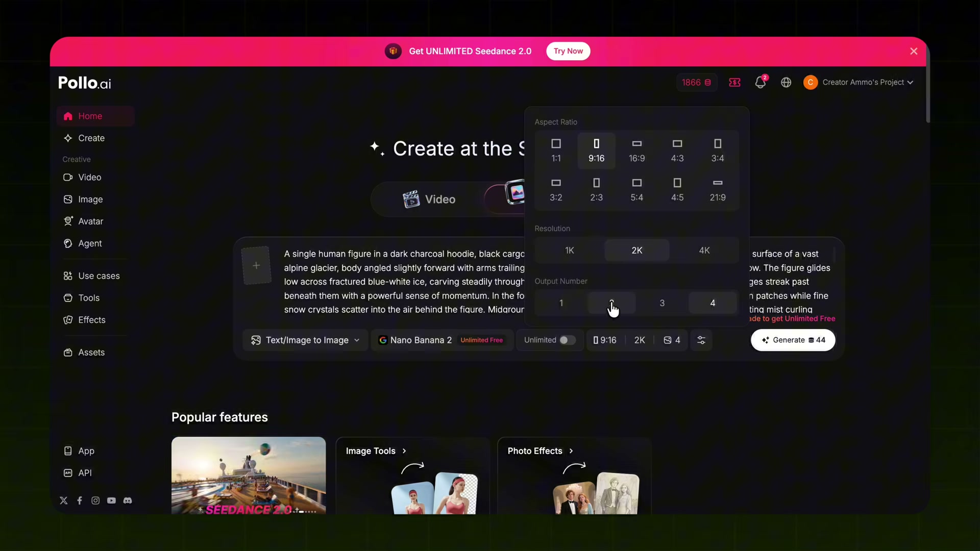
Task: Open the Discord social link
Action: pos(128,500)
